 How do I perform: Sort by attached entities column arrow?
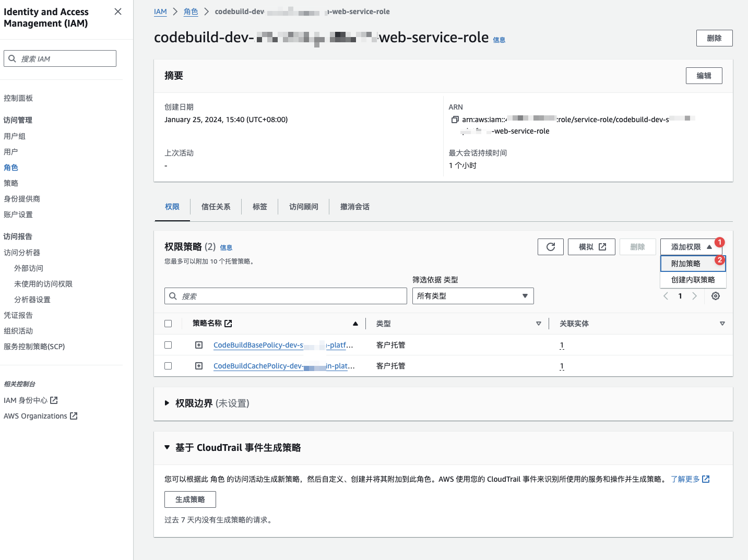(722, 324)
